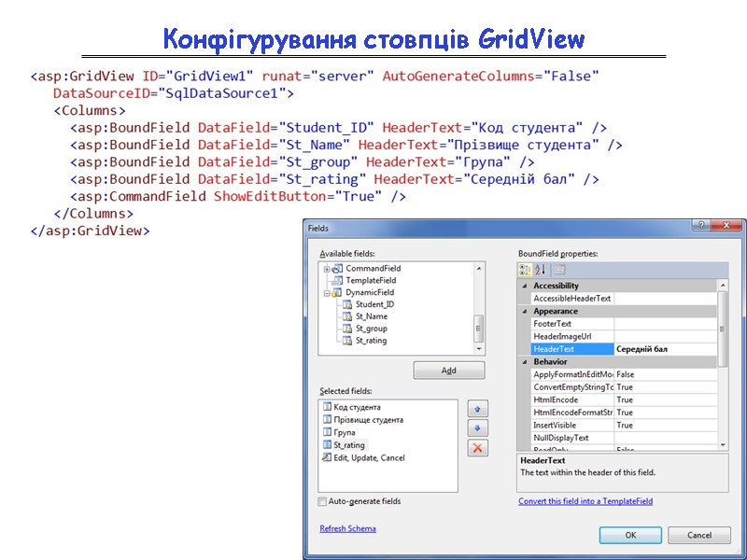Collapse the Accessibility property category
The image size is (747, 560).
[525, 287]
